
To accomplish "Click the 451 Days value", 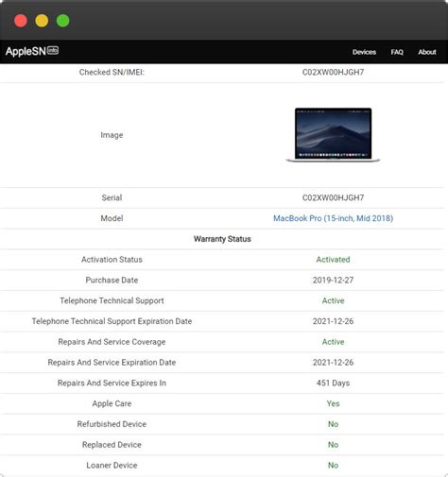I will (x=333, y=383).
